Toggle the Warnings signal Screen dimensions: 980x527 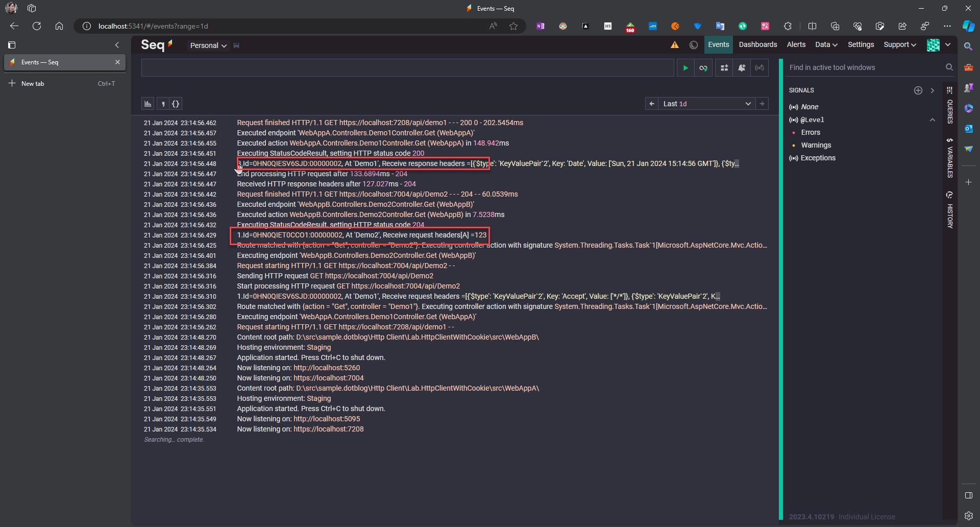click(816, 145)
